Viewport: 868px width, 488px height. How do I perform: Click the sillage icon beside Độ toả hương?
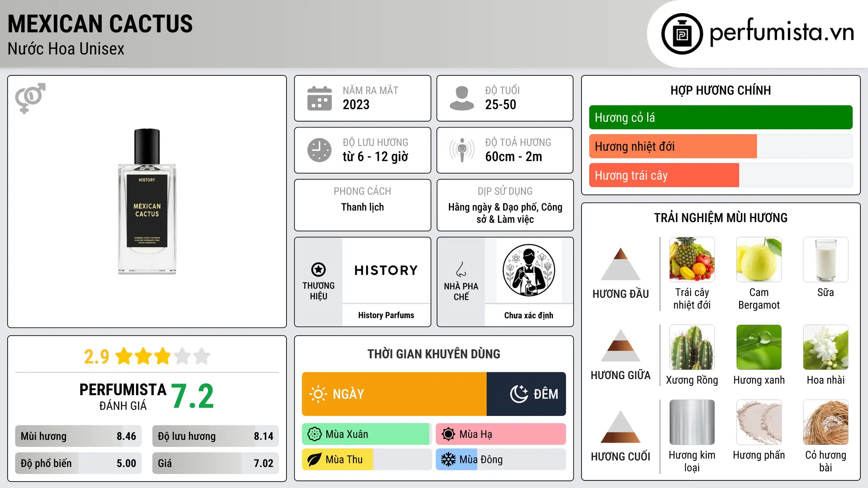pos(462,150)
